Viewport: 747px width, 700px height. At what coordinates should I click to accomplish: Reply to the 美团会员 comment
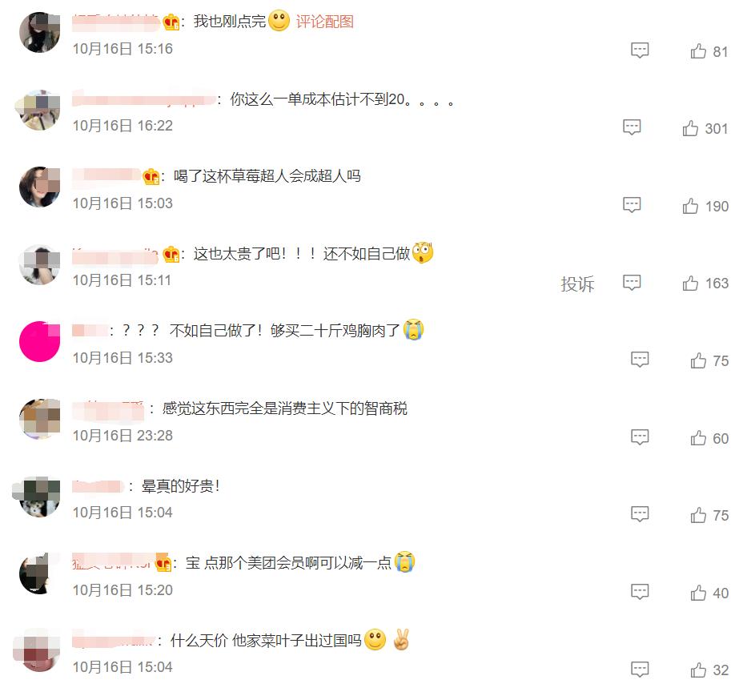640,592
